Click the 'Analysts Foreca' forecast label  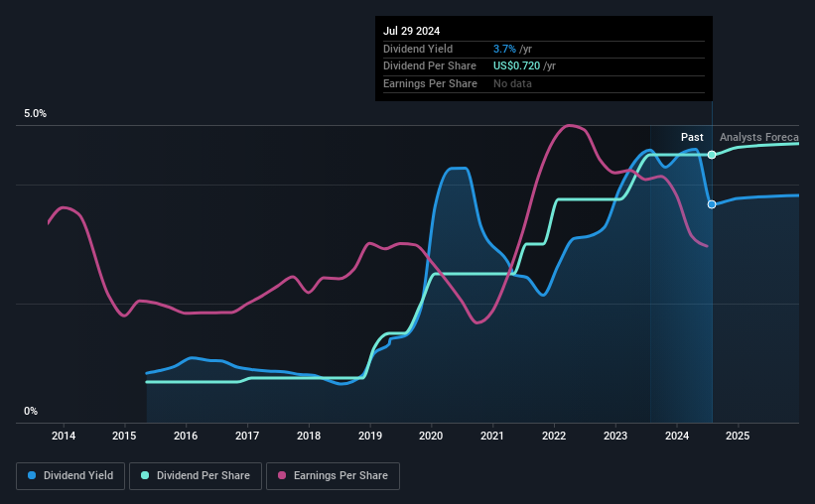[758, 137]
